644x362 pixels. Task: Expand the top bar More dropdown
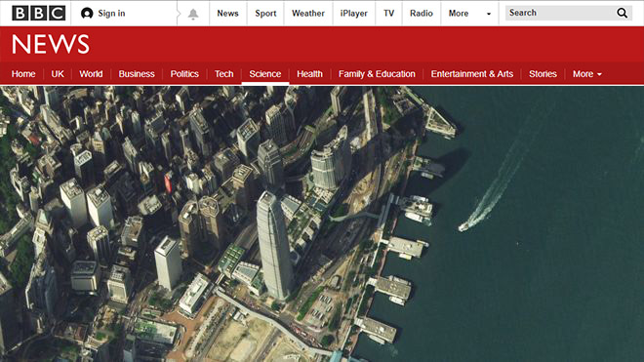469,13
